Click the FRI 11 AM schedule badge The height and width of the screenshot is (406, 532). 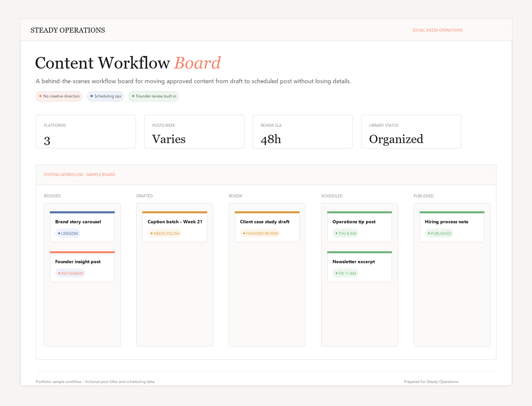coord(345,273)
